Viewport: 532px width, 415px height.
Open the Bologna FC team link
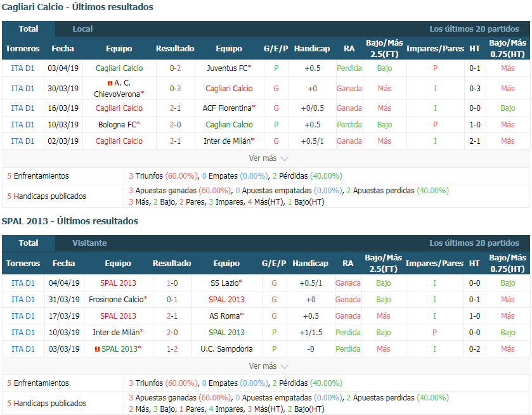(117, 124)
